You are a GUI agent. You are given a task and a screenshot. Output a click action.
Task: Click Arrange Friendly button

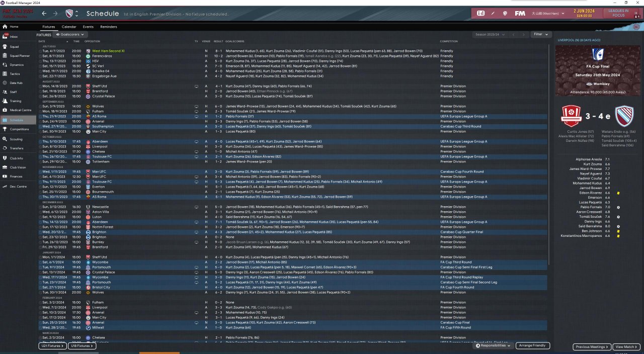pos(533,346)
